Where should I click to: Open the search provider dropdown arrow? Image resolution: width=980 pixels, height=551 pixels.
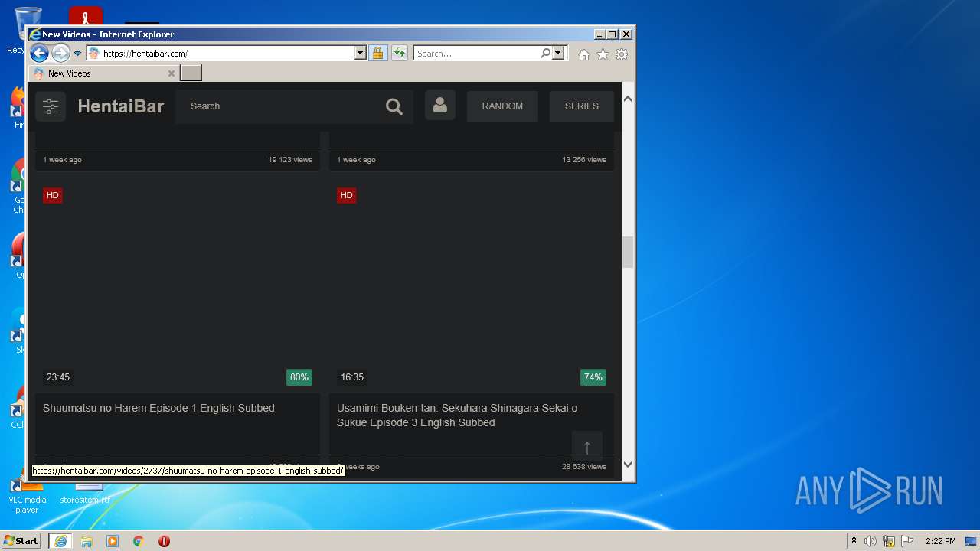tap(558, 53)
